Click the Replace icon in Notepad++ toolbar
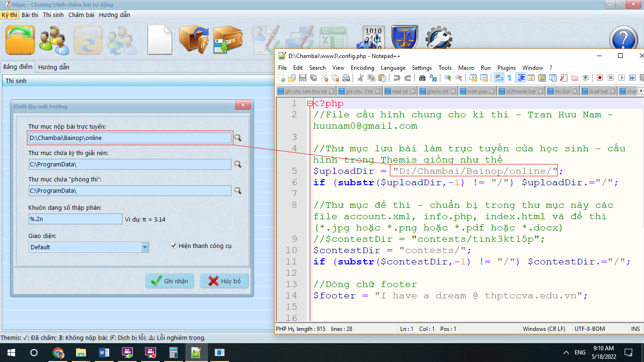Viewport: 644px width, 362px height. coord(433,78)
